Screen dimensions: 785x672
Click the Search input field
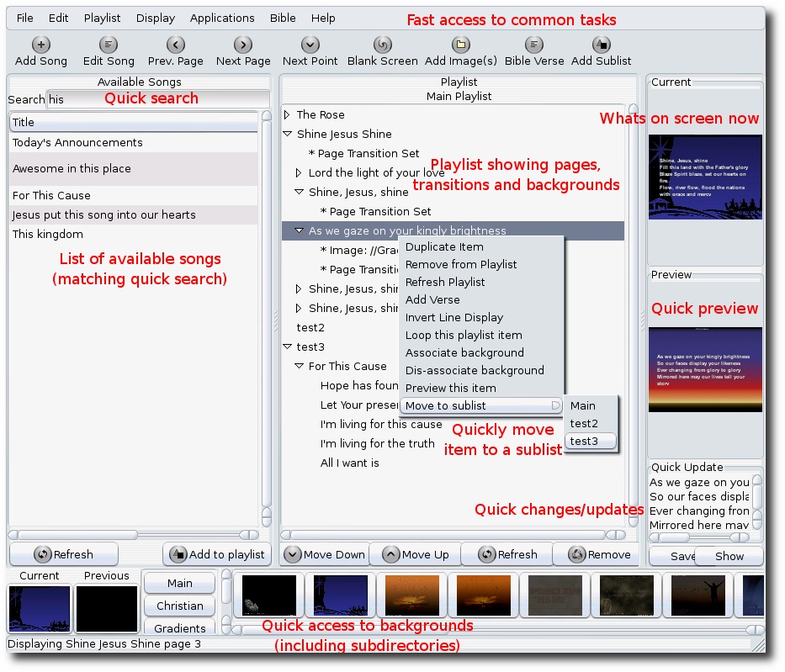click(x=158, y=99)
